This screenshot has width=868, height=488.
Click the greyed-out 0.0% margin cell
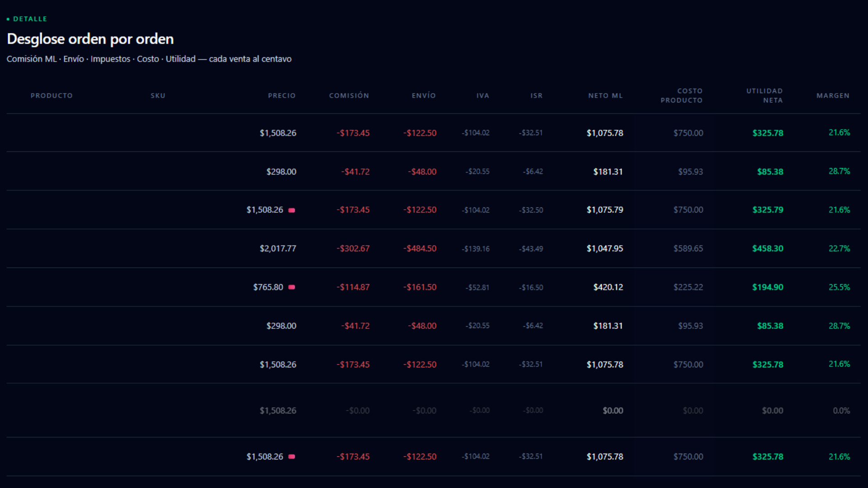(x=841, y=411)
